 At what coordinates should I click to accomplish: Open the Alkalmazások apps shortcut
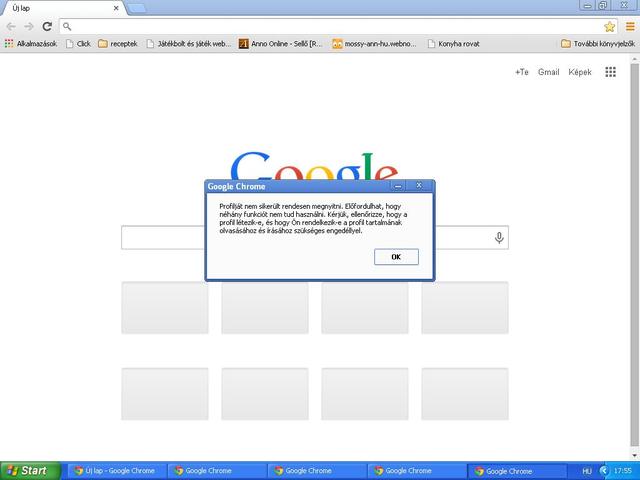31,44
